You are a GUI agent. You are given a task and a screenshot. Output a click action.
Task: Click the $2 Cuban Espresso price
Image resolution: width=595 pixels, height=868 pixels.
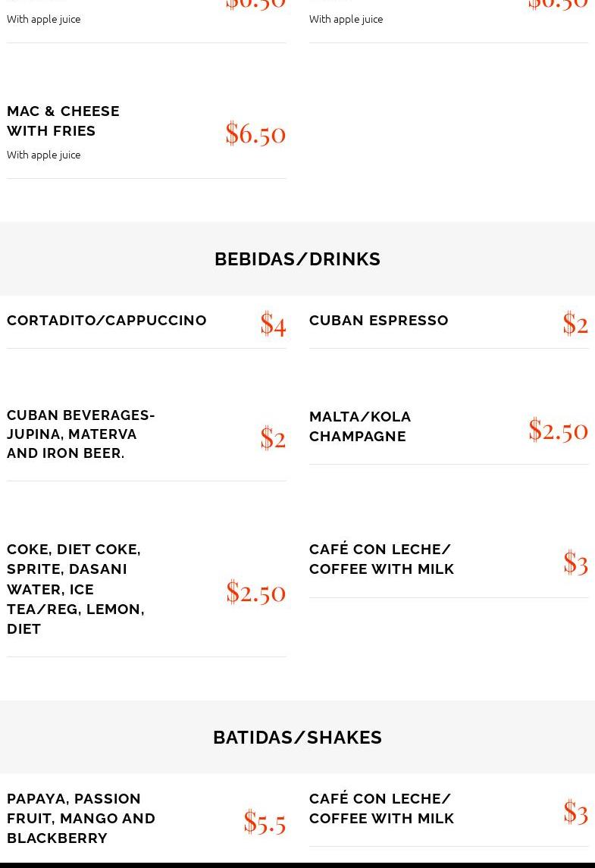[575, 324]
